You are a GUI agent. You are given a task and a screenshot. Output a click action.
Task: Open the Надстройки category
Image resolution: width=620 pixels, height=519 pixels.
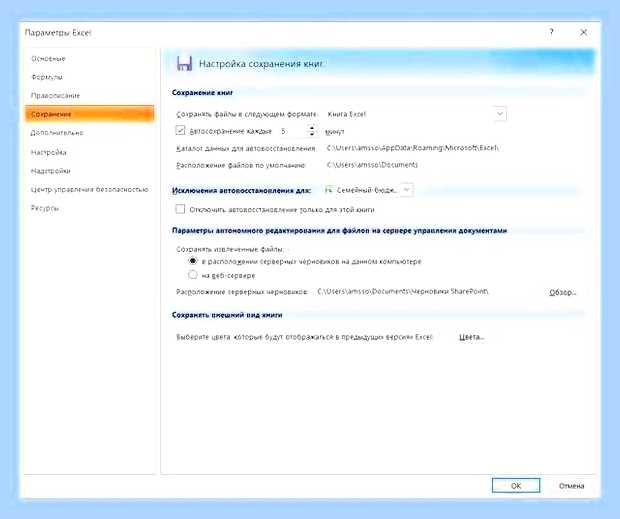click(51, 171)
